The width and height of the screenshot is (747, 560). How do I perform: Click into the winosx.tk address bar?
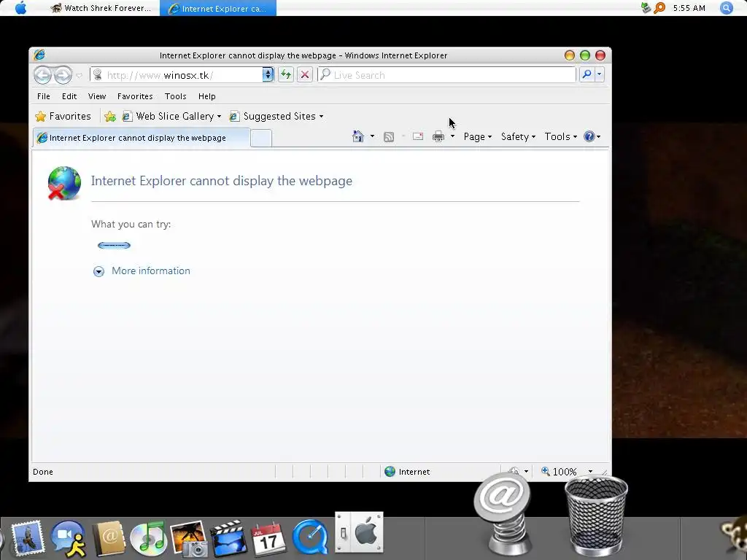(x=175, y=75)
